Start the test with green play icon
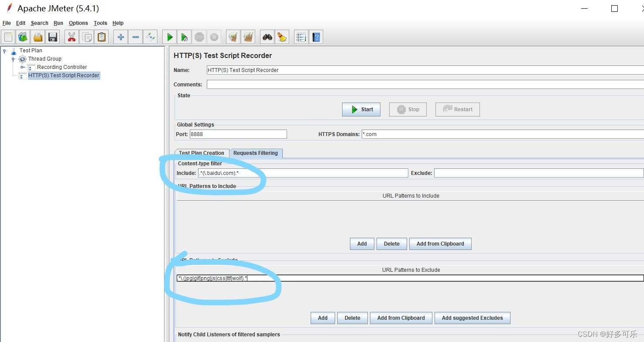This screenshot has height=342, width=644. [170, 37]
